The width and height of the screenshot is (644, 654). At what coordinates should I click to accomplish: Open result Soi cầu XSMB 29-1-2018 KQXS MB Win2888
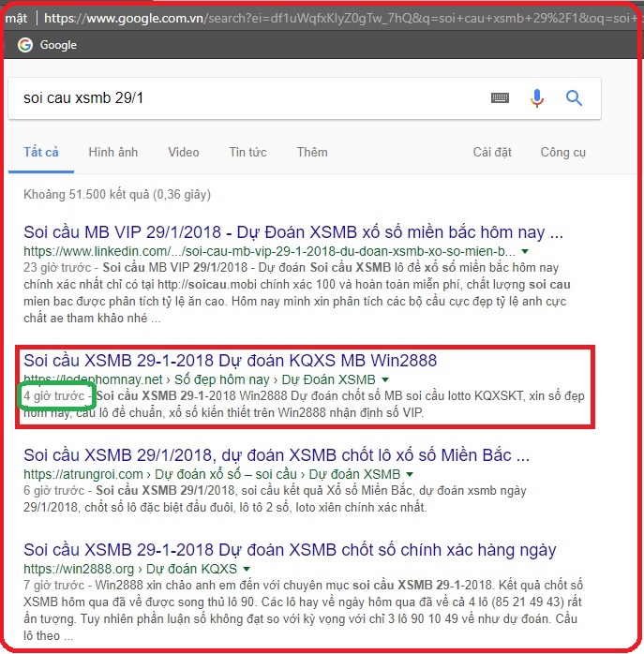[230, 361]
